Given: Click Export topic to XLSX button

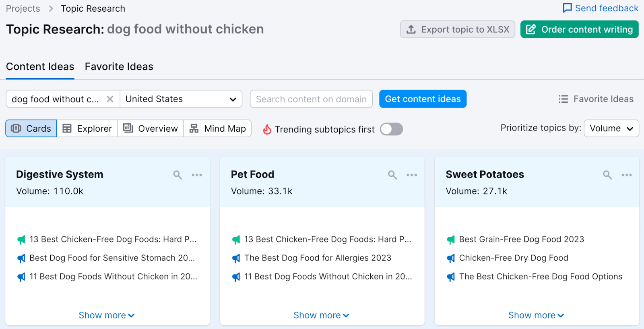Looking at the screenshot, I should click(458, 29).
